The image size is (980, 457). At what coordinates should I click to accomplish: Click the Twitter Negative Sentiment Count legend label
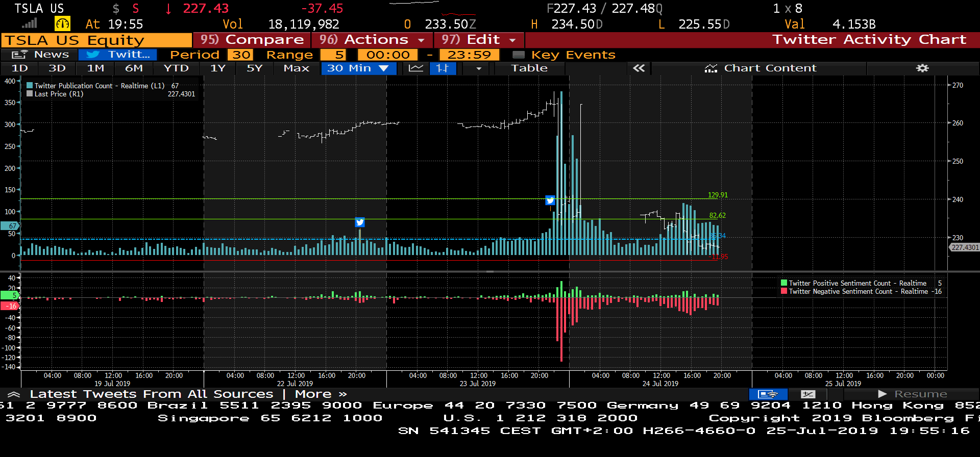pos(859,291)
